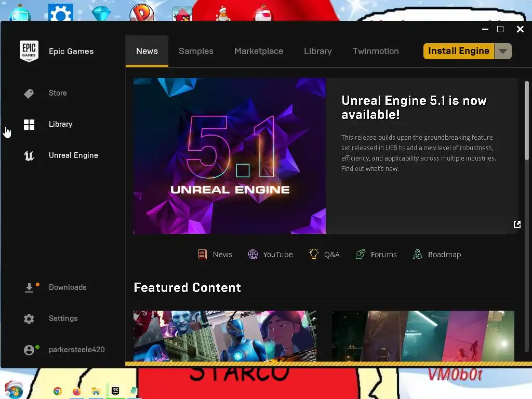This screenshot has height=399, width=532.
Task: Open Settings in the sidebar
Action: pyautogui.click(x=63, y=318)
